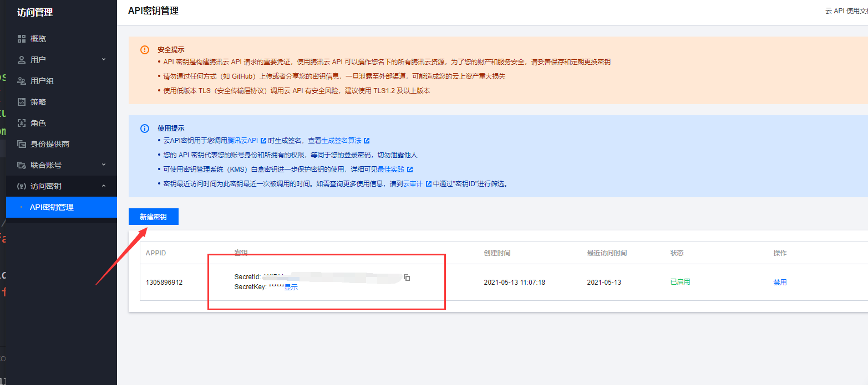
Task: Open 云 API 使用文档 link at top right
Action: (846, 11)
